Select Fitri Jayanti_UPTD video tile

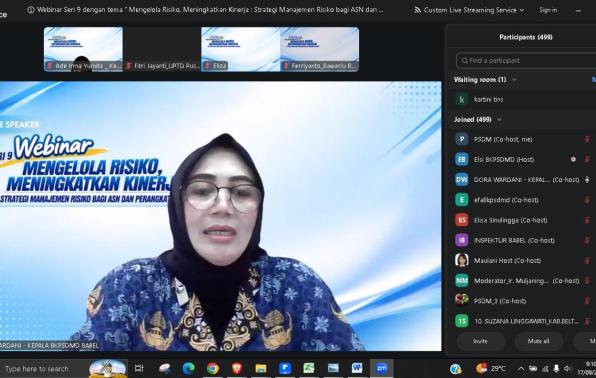[162, 49]
